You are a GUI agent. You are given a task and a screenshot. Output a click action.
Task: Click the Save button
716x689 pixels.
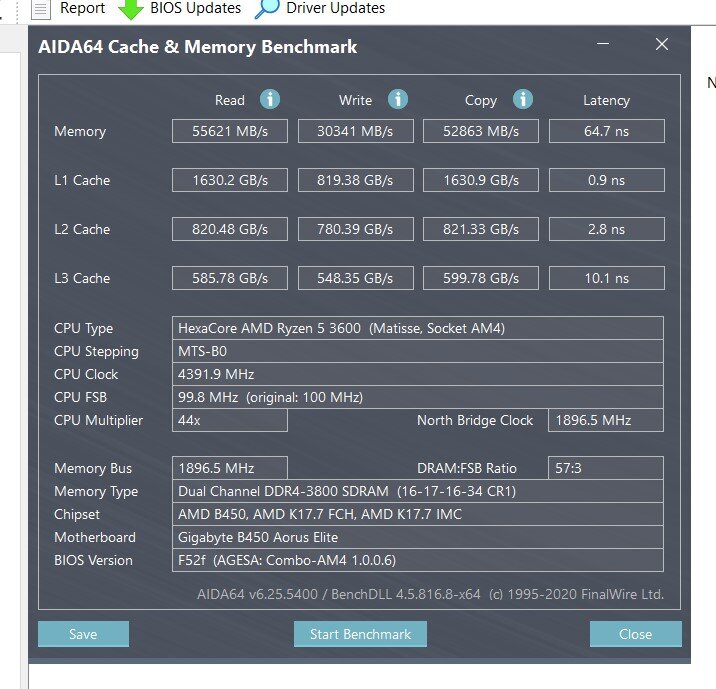(x=83, y=634)
